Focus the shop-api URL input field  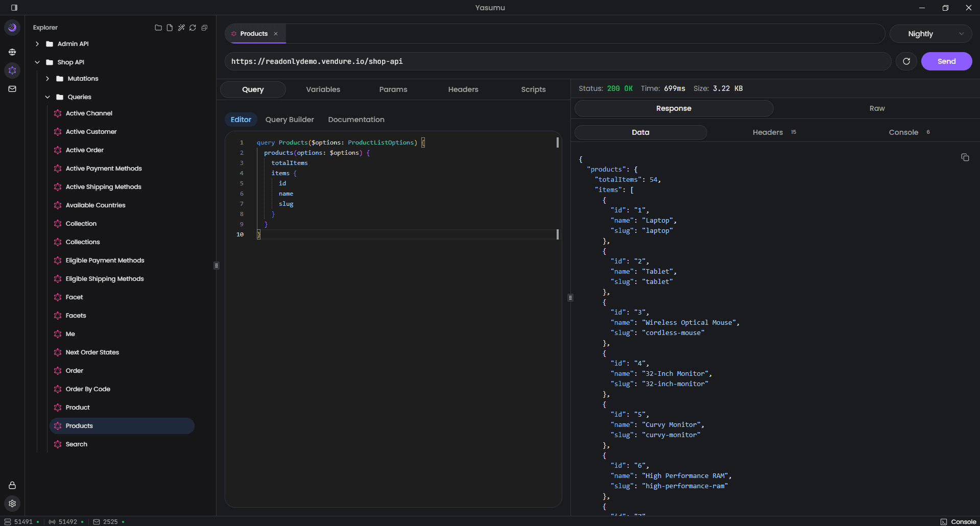[x=558, y=61]
